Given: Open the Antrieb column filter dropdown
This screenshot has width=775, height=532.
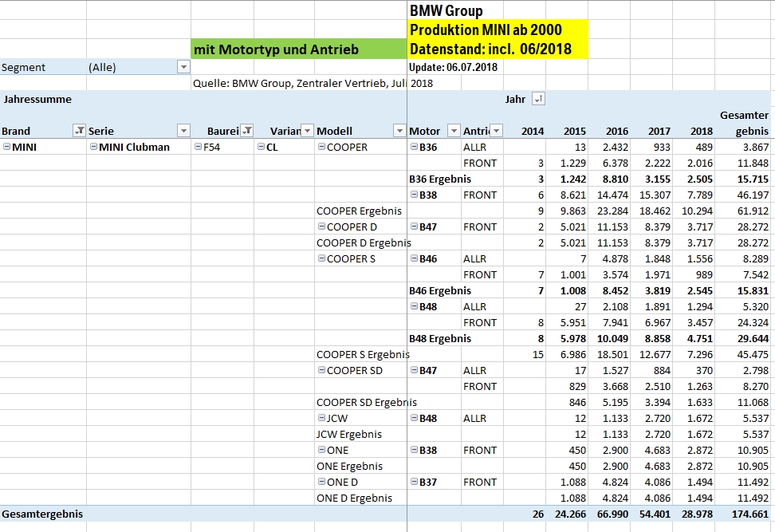Looking at the screenshot, I should point(496,130).
